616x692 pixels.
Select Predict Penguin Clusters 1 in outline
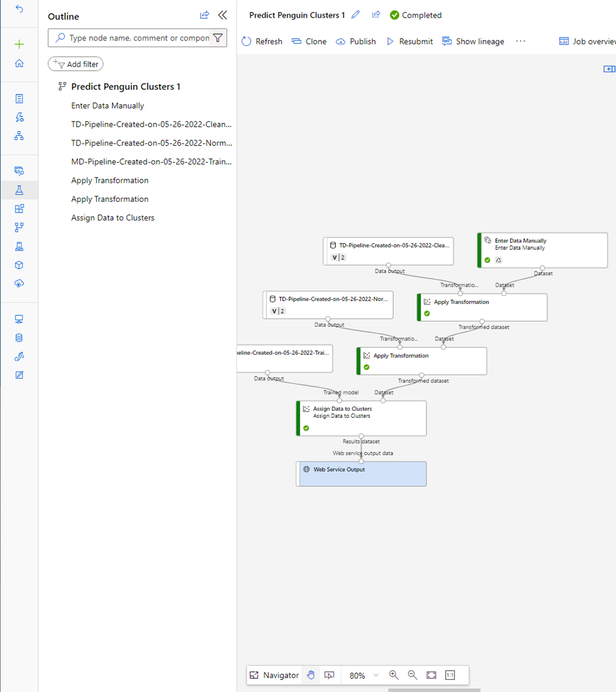(126, 87)
